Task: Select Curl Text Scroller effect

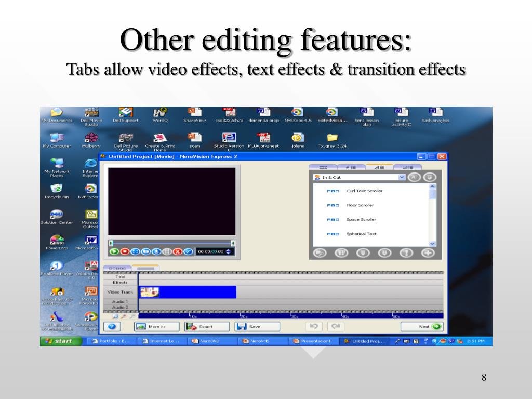Action: [364, 191]
